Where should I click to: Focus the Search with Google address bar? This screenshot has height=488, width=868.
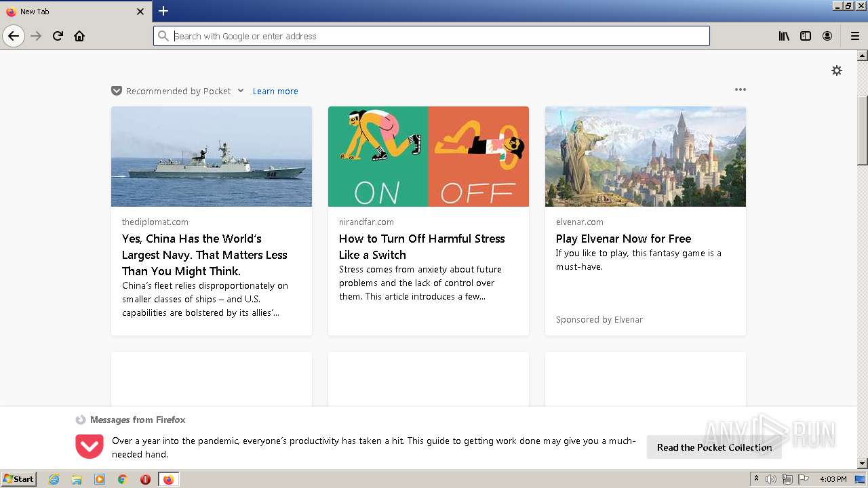(431, 36)
